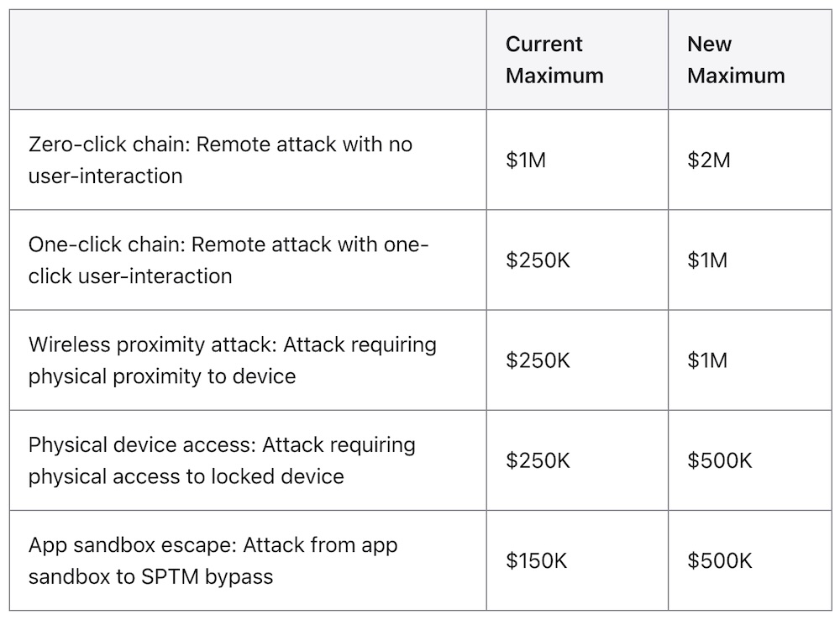Select $500K new maximum for Physical device access

(720, 460)
